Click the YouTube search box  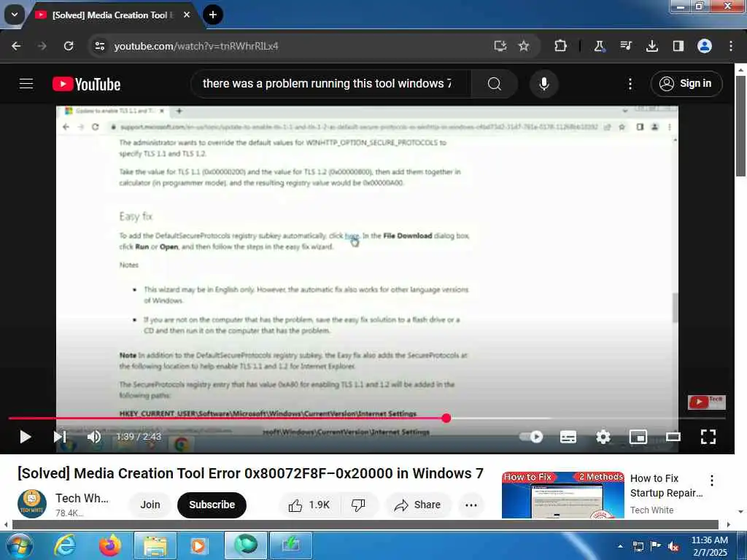click(330, 84)
